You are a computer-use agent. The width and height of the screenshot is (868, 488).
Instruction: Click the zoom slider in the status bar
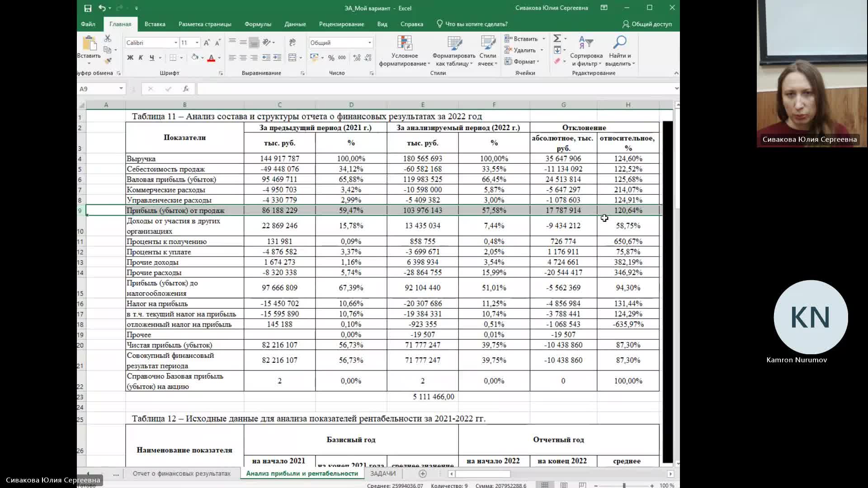(624, 485)
